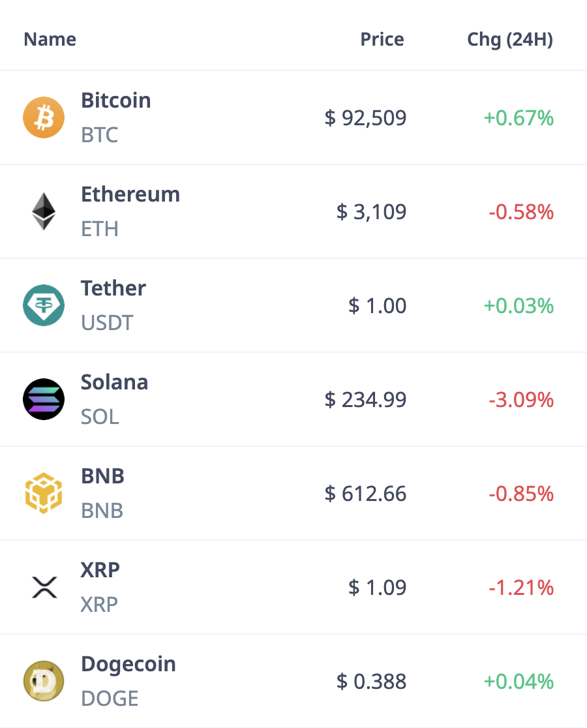Click the yellow BNB cube icon
The height and width of the screenshot is (728, 587).
pyautogui.click(x=44, y=493)
